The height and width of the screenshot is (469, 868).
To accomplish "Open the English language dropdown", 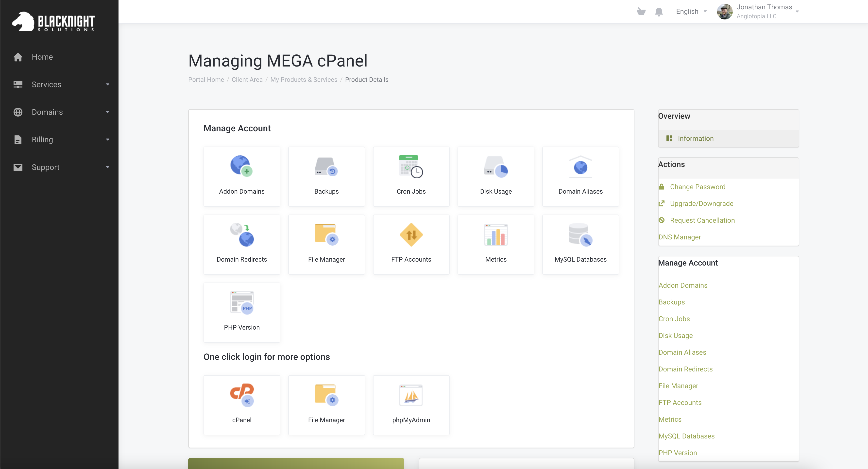I will point(691,12).
